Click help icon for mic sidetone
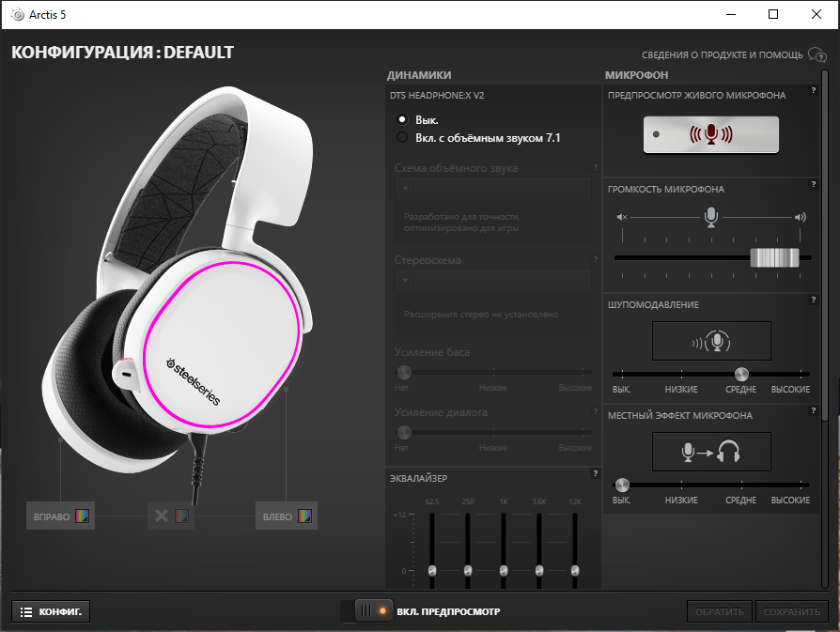The height and width of the screenshot is (632, 840). tap(813, 410)
